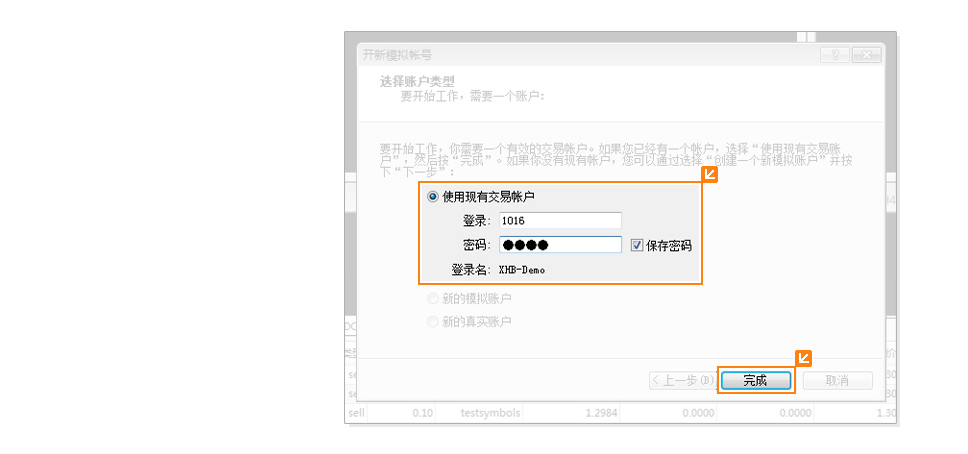
Task: Focus the 密码 password field
Action: point(559,245)
